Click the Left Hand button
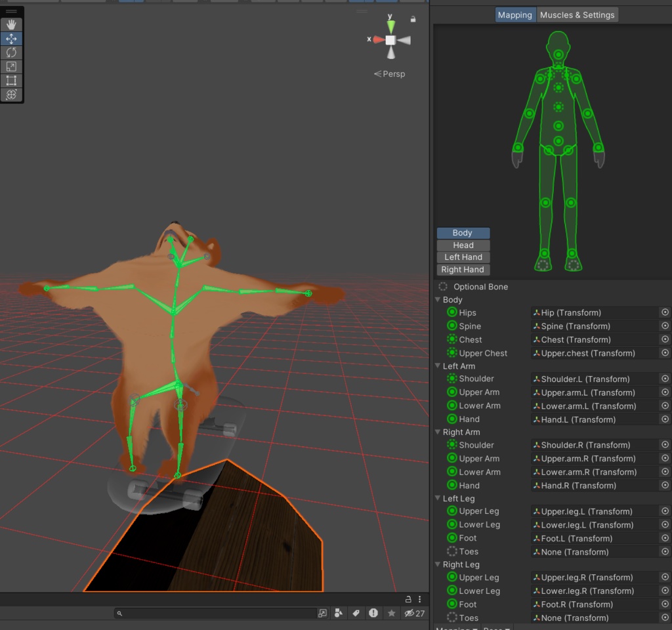Image resolution: width=672 pixels, height=630 pixels. pyautogui.click(x=463, y=257)
